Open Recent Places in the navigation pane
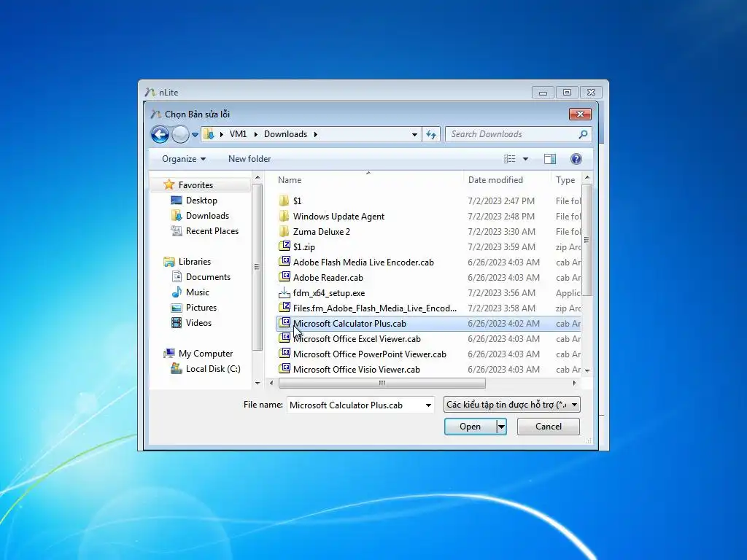 (212, 231)
